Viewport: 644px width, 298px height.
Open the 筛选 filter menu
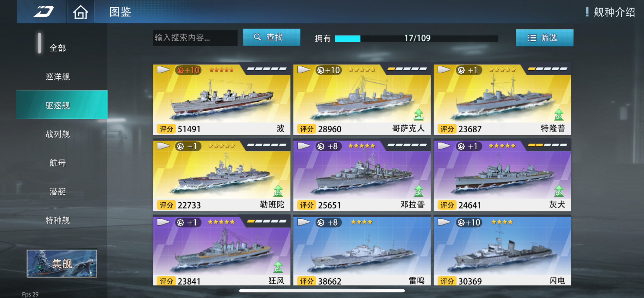click(545, 38)
